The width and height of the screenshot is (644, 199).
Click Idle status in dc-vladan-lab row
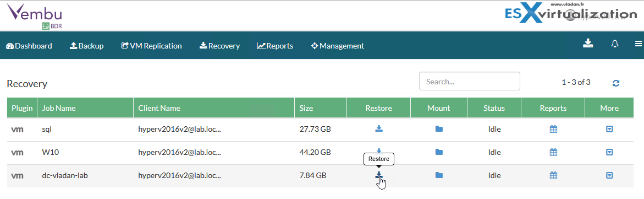[x=494, y=175]
